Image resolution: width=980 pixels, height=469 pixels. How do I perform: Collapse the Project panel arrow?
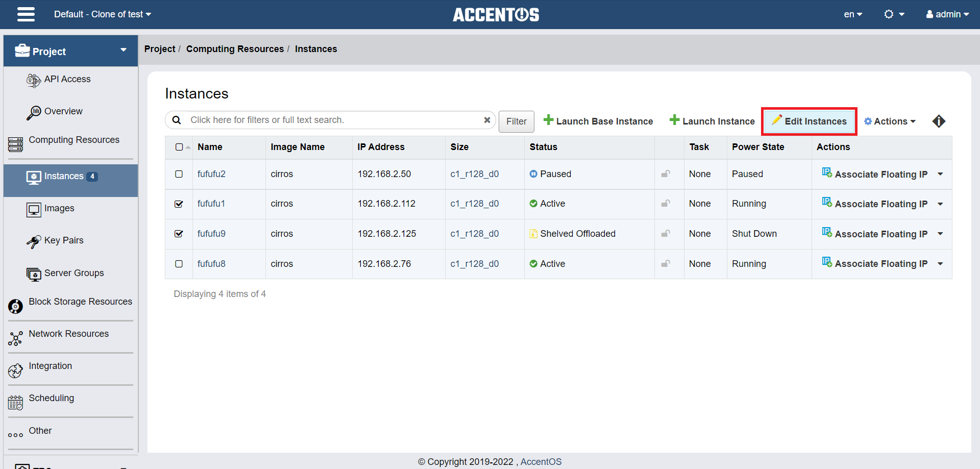(x=124, y=50)
